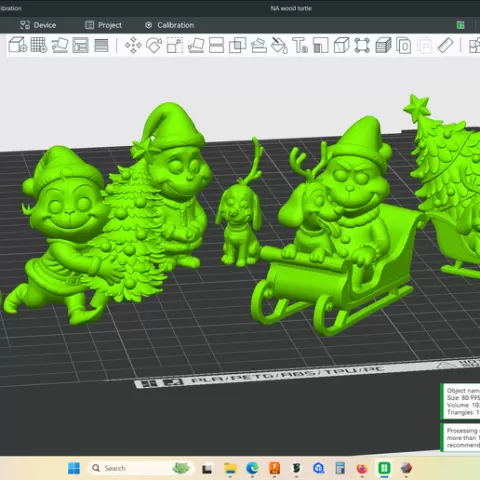
Task: Open the Text Shape tool
Action: coord(300,45)
